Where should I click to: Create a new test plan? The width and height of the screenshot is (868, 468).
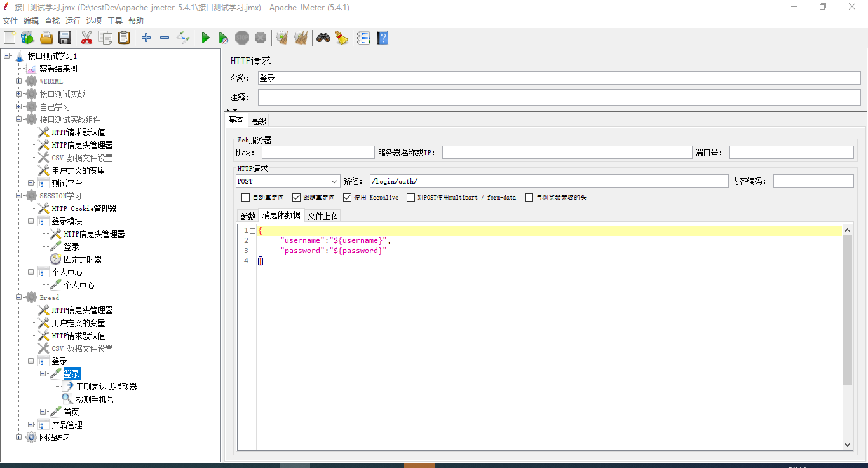[10, 38]
